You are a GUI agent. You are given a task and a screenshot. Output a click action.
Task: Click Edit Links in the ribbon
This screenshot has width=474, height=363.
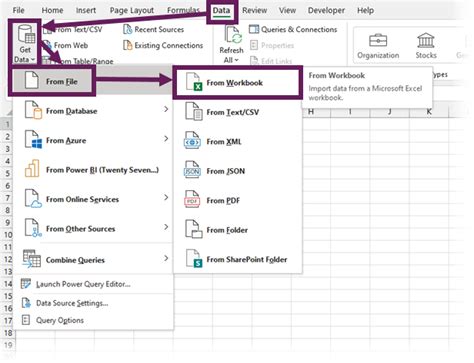271,61
